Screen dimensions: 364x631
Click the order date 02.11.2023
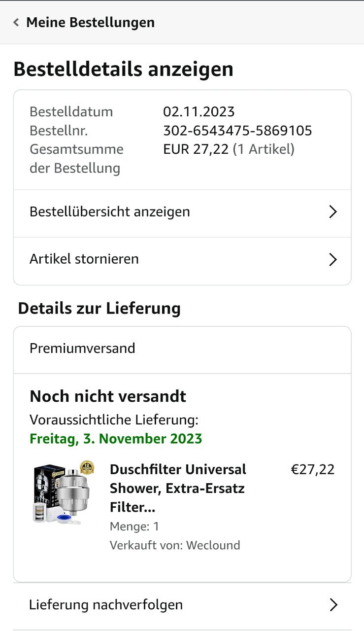[199, 112]
